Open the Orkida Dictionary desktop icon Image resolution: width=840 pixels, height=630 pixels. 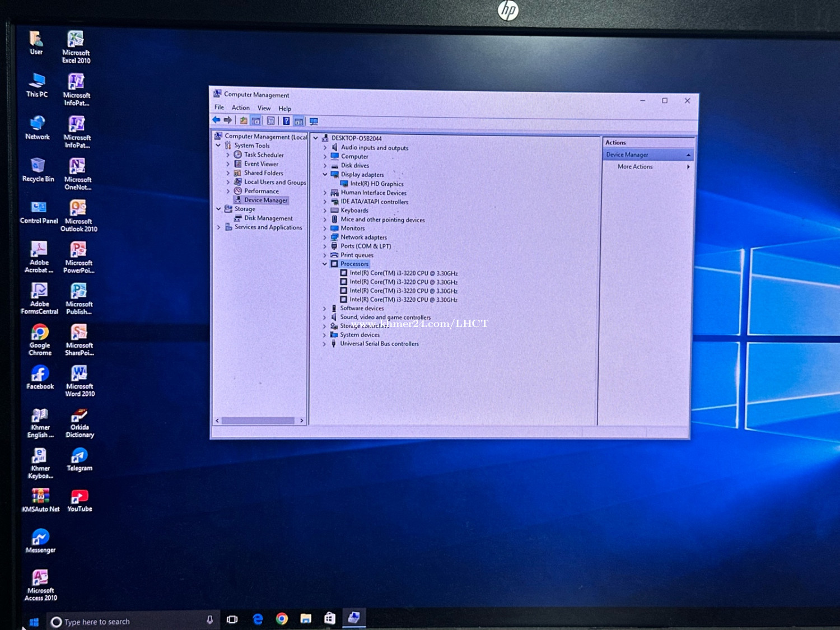click(80, 423)
